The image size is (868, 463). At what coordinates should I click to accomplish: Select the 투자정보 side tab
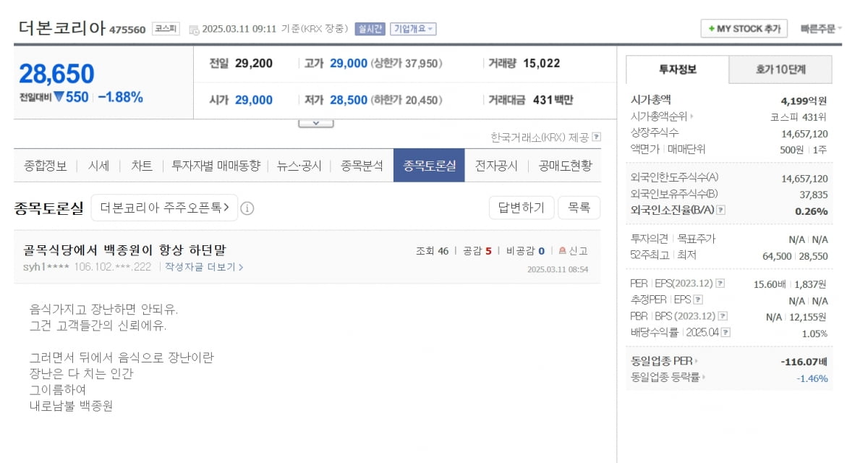(x=677, y=69)
